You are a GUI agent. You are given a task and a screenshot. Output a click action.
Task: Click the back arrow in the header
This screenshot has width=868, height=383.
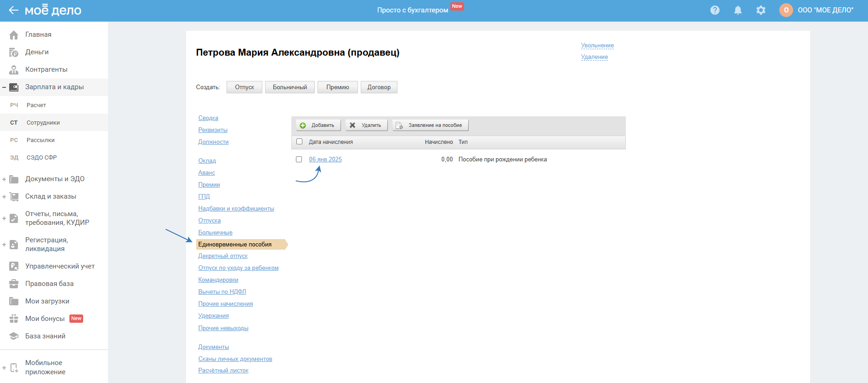[14, 10]
